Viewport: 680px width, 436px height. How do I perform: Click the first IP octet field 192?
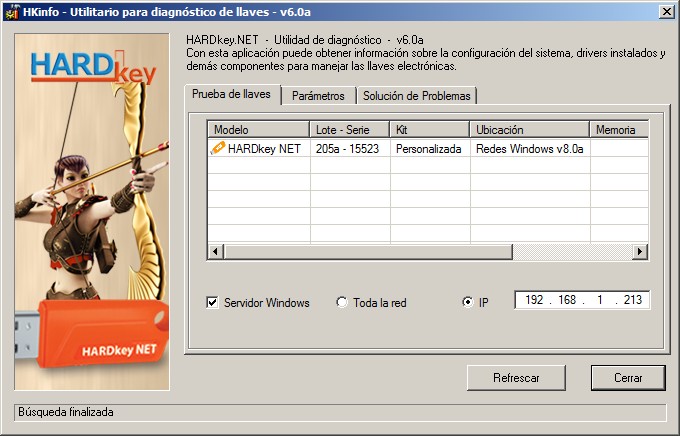click(534, 300)
